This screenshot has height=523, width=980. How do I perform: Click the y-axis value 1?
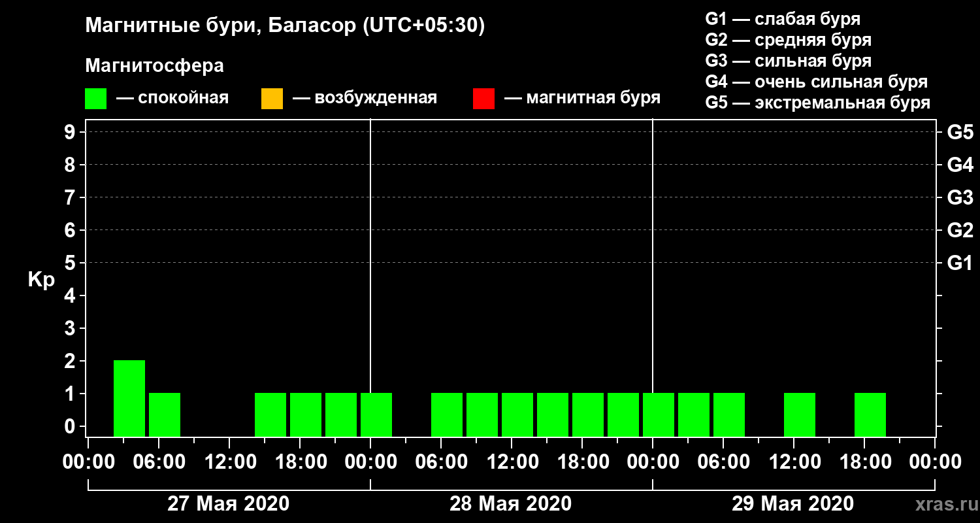(71, 394)
